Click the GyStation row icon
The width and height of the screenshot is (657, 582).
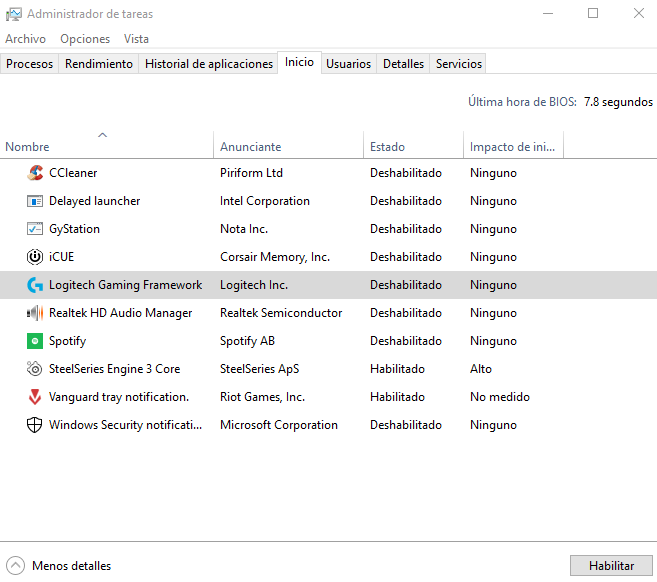[x=35, y=229]
